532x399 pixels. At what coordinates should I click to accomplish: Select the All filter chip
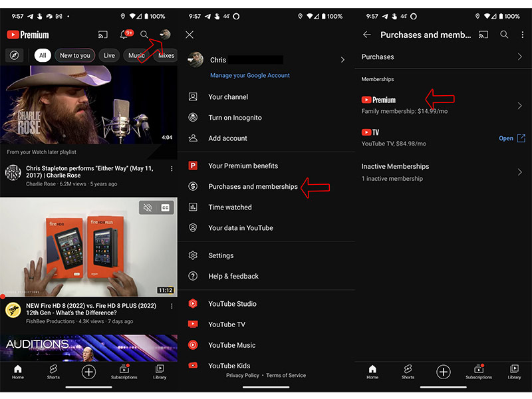43,55
